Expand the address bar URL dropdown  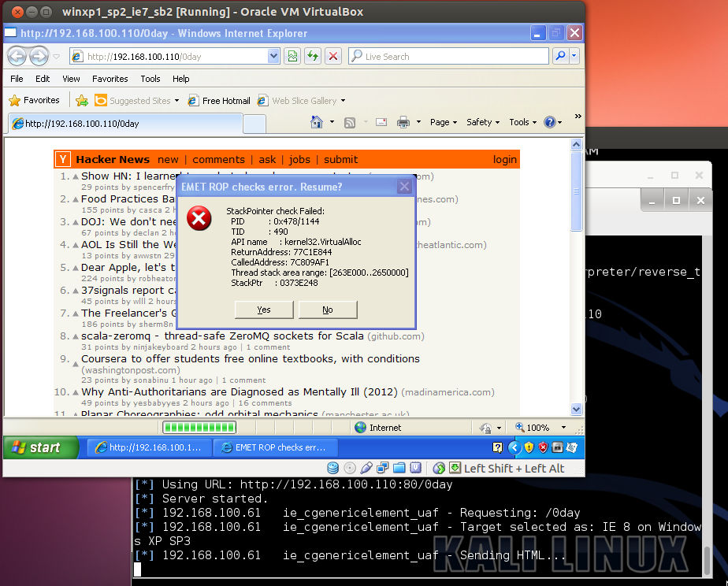coord(273,56)
